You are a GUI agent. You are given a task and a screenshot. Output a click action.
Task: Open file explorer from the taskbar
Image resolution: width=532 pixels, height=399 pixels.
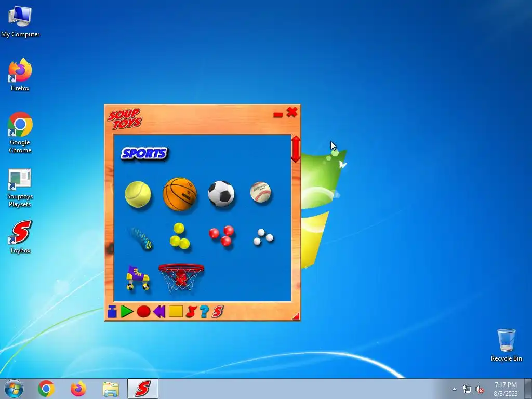point(111,389)
